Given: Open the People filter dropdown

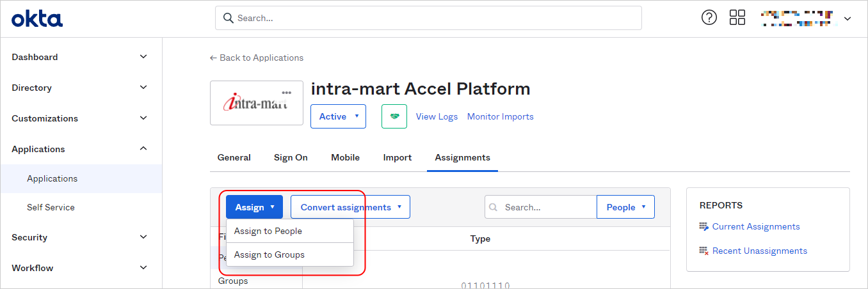Looking at the screenshot, I should [x=625, y=207].
